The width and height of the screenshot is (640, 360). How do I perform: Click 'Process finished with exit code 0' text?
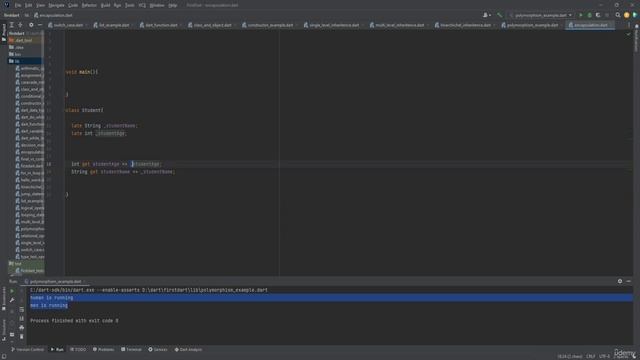coord(74,321)
